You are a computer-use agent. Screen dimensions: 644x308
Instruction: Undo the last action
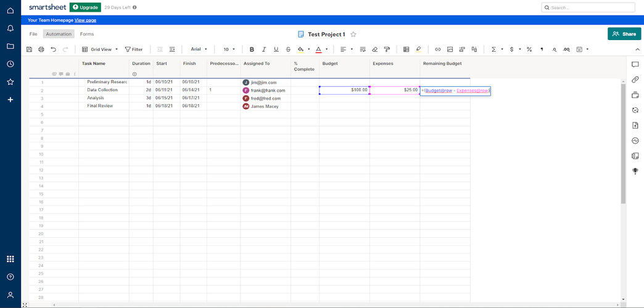[53, 49]
